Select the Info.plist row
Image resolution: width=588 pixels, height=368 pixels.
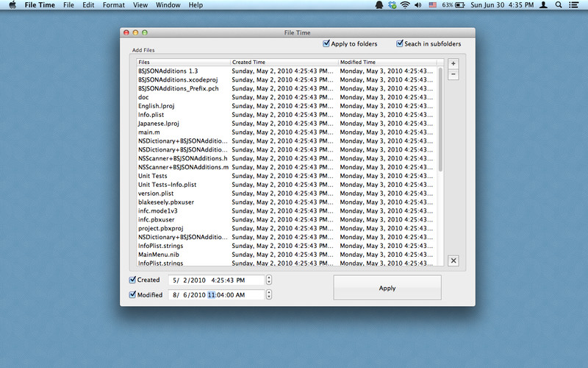coord(287,115)
